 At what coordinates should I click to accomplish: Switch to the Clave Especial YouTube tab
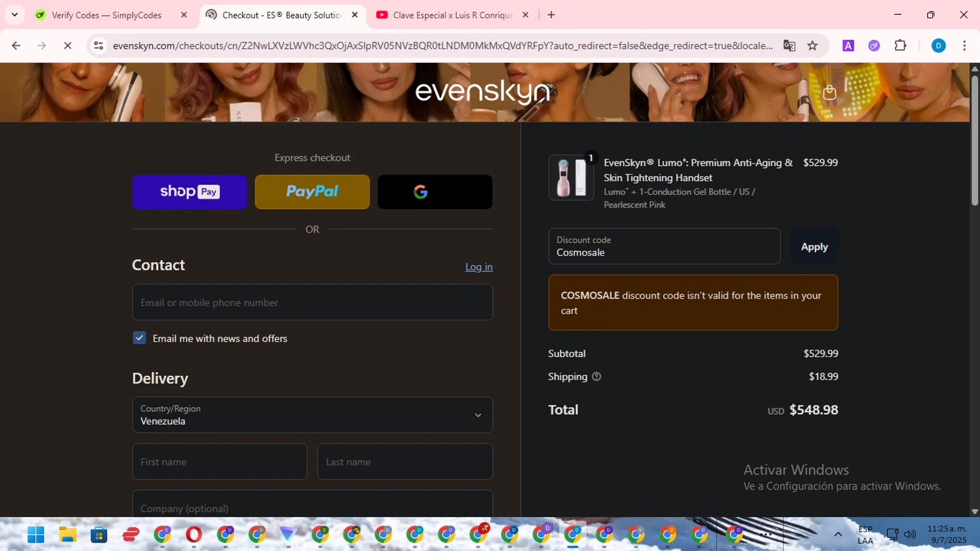[453, 15]
